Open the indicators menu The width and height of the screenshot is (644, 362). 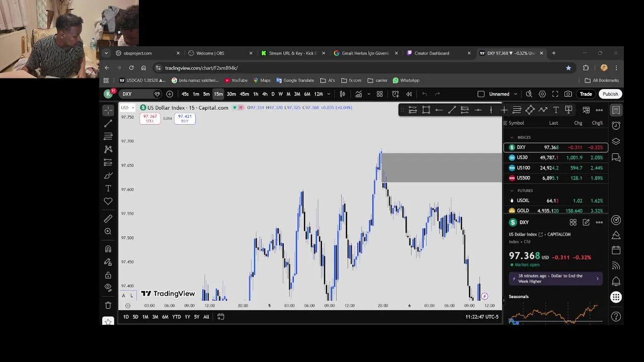click(x=359, y=94)
